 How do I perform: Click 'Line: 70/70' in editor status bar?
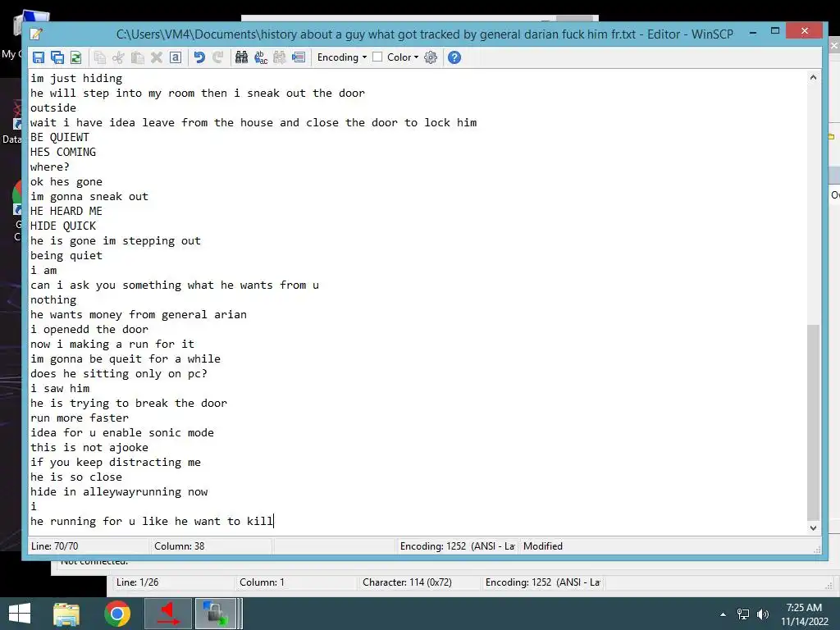(x=55, y=546)
